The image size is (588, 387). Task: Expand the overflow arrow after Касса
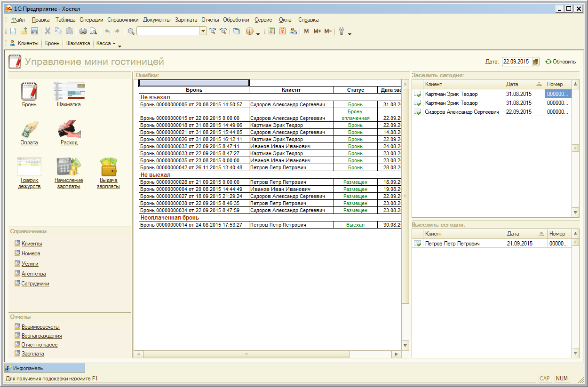tap(119, 46)
